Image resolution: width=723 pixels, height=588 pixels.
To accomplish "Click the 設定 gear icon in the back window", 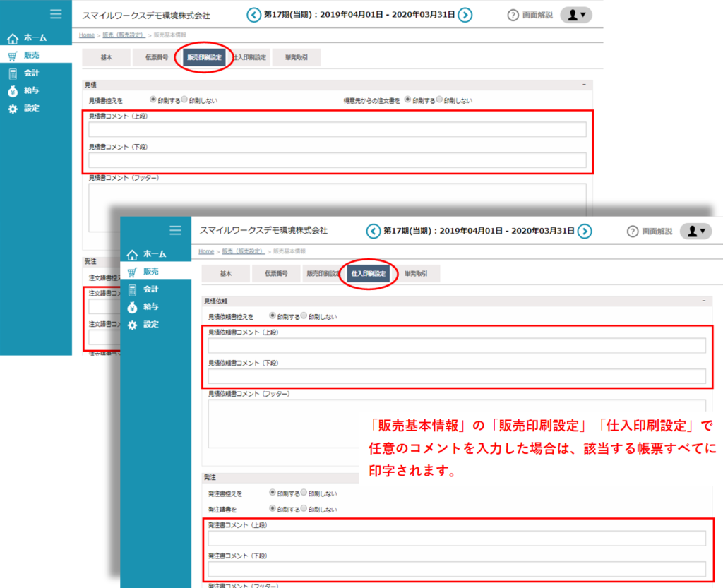I will tap(13, 109).
